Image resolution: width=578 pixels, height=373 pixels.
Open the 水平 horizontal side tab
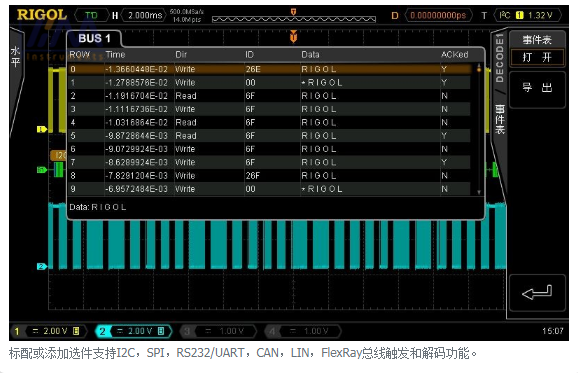[x=15, y=56]
